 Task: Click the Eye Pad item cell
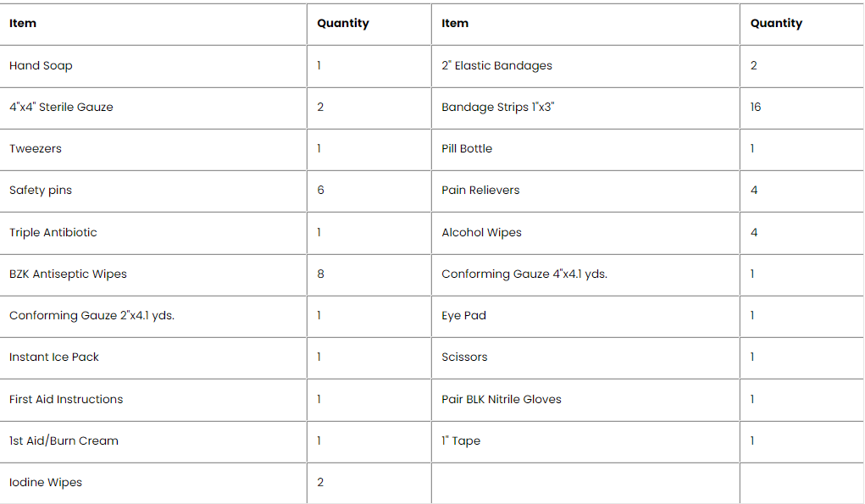pos(463,316)
